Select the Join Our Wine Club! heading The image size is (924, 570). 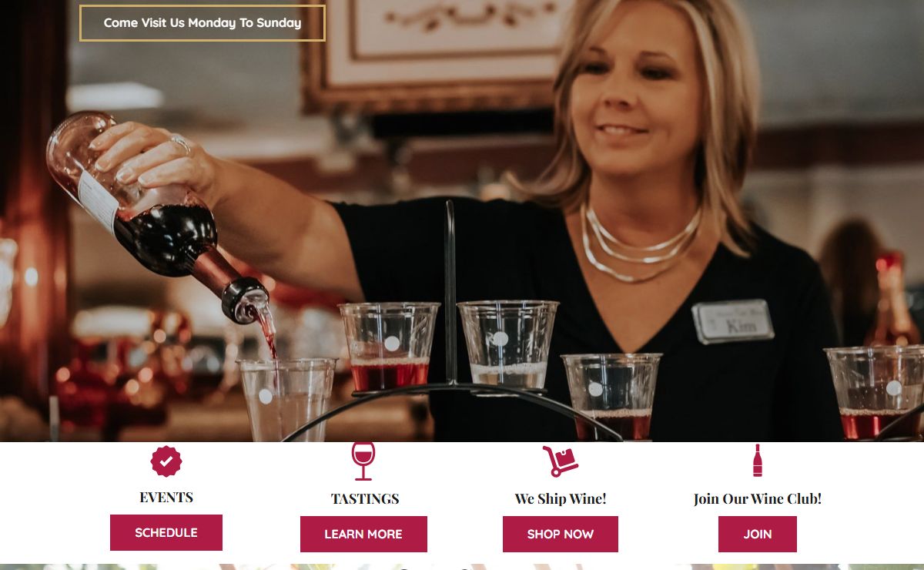point(758,499)
